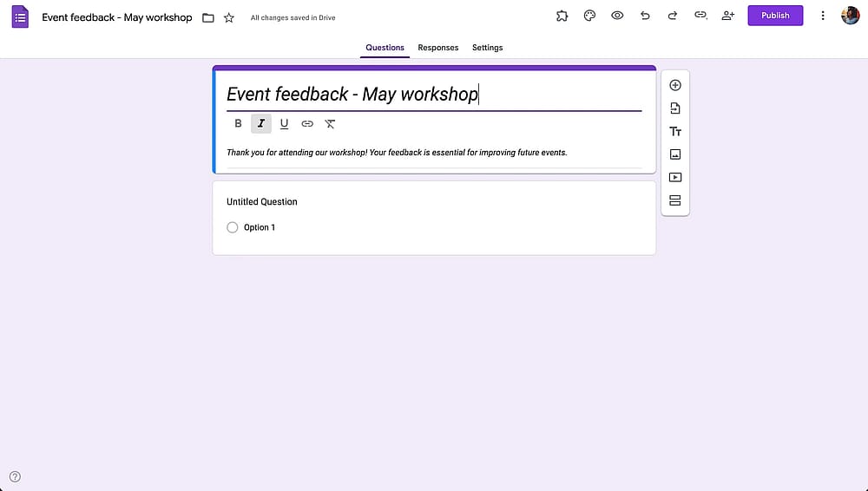This screenshot has height=491, width=868.
Task: Import questions from another form
Action: (x=674, y=108)
